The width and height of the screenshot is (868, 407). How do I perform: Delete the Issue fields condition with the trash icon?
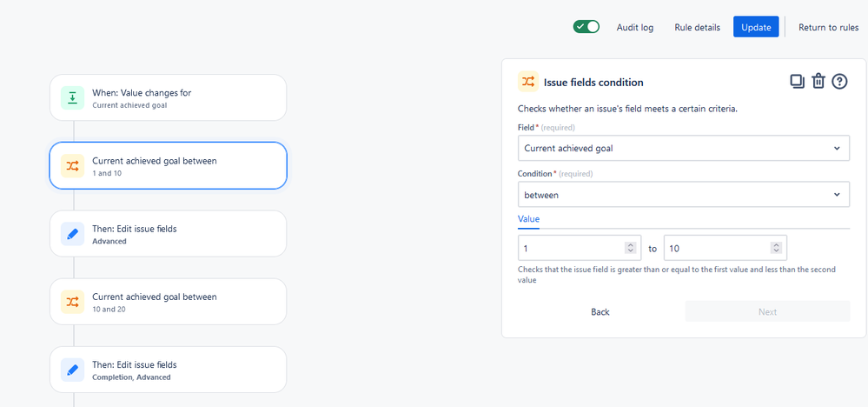click(x=818, y=81)
